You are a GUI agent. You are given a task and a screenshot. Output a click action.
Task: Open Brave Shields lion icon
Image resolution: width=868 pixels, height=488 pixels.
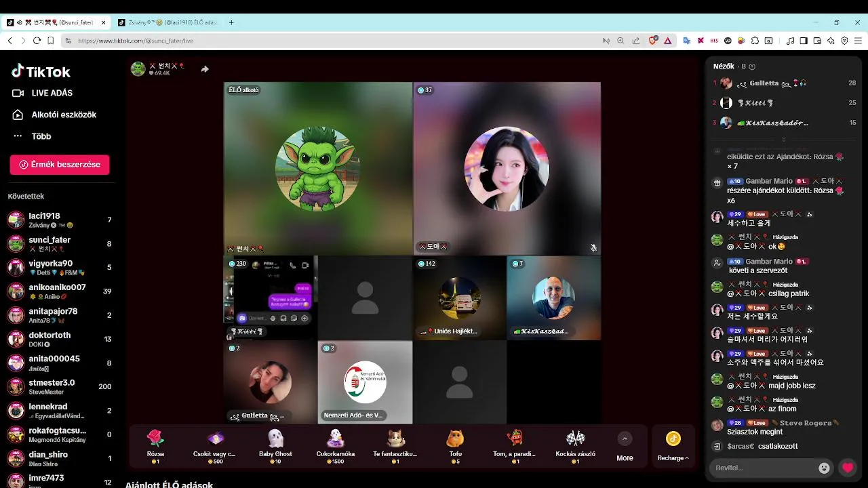(x=653, y=41)
